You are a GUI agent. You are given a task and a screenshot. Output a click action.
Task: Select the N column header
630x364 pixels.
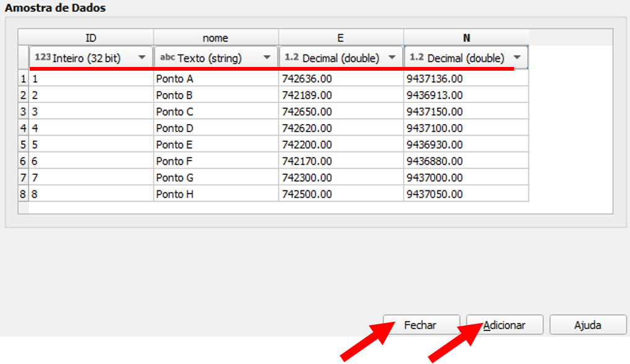click(x=466, y=38)
